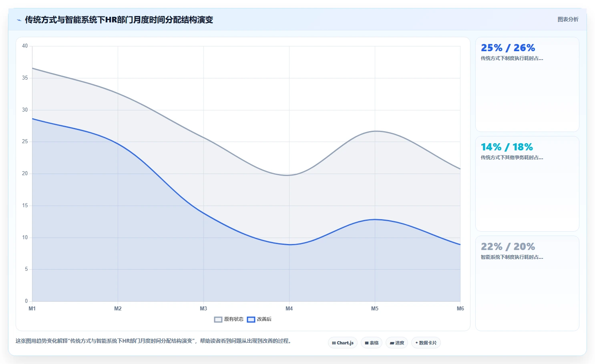This screenshot has height=364, width=595.
Task: Click the 智能系统下制度执行耗时占... description
Action: click(512, 257)
